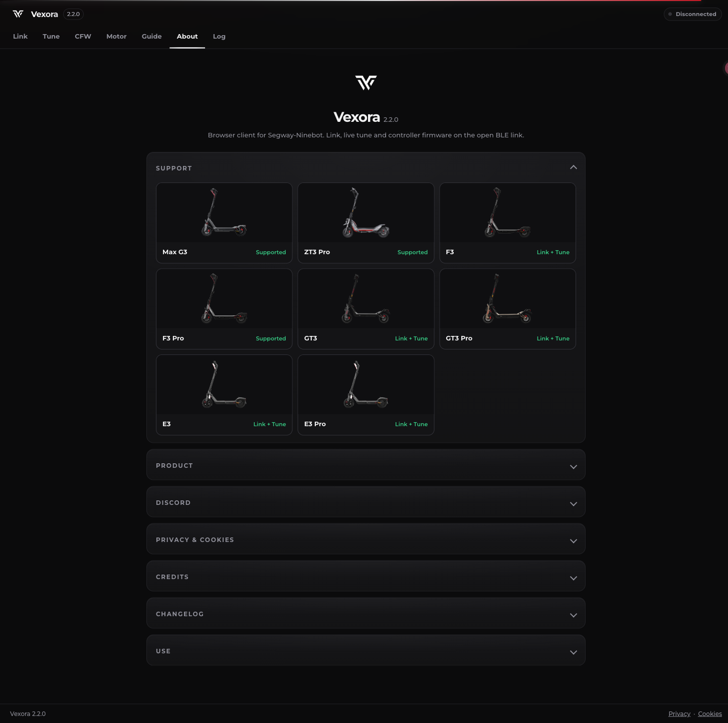This screenshot has height=723, width=728.
Task: Click the E3 Pro model name
Action: pos(315,424)
